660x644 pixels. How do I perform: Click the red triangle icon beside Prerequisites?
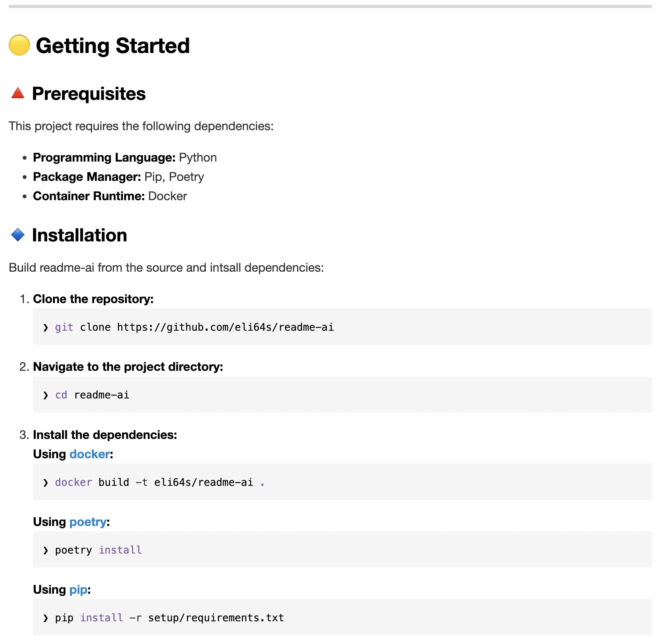pyautogui.click(x=18, y=93)
